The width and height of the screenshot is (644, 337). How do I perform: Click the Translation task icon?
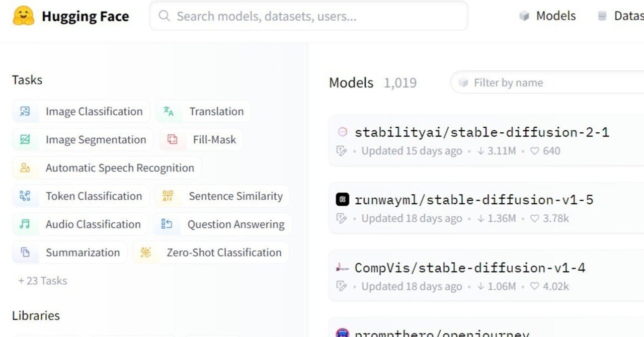tap(169, 112)
